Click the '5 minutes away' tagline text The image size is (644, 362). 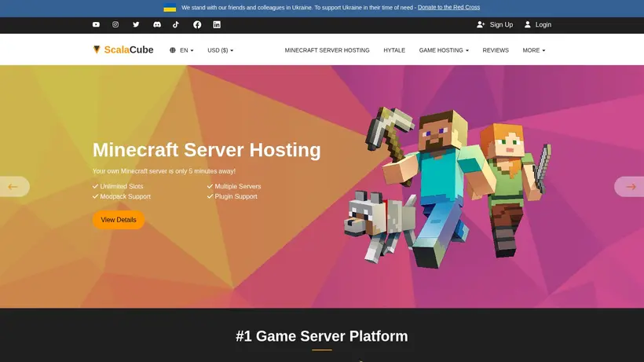pyautogui.click(x=164, y=171)
